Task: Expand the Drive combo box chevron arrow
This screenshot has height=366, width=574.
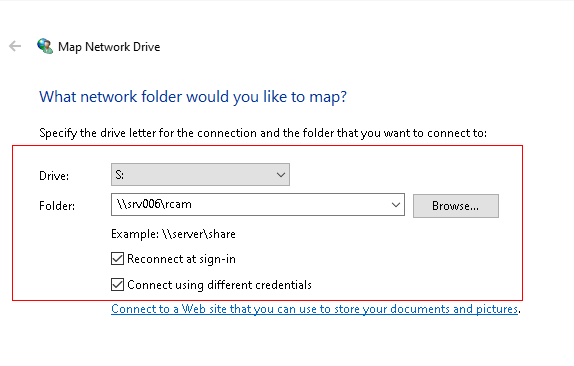Action: tap(281, 175)
